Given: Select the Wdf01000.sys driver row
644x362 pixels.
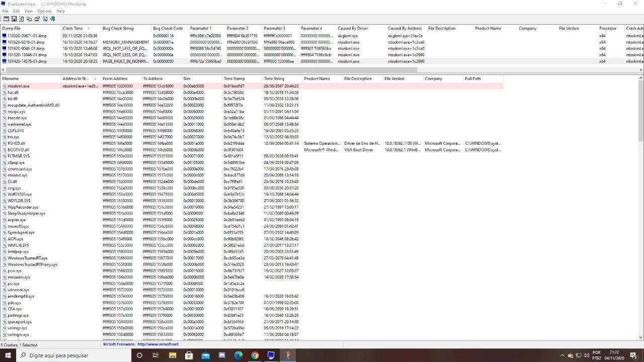Looking at the screenshot, I should pyautogui.click(x=252, y=194).
